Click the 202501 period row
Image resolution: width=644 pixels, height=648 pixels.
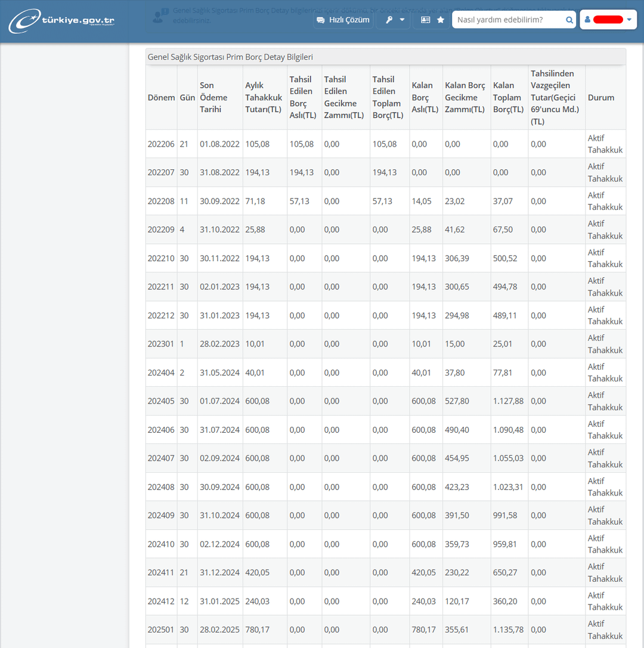click(x=161, y=630)
